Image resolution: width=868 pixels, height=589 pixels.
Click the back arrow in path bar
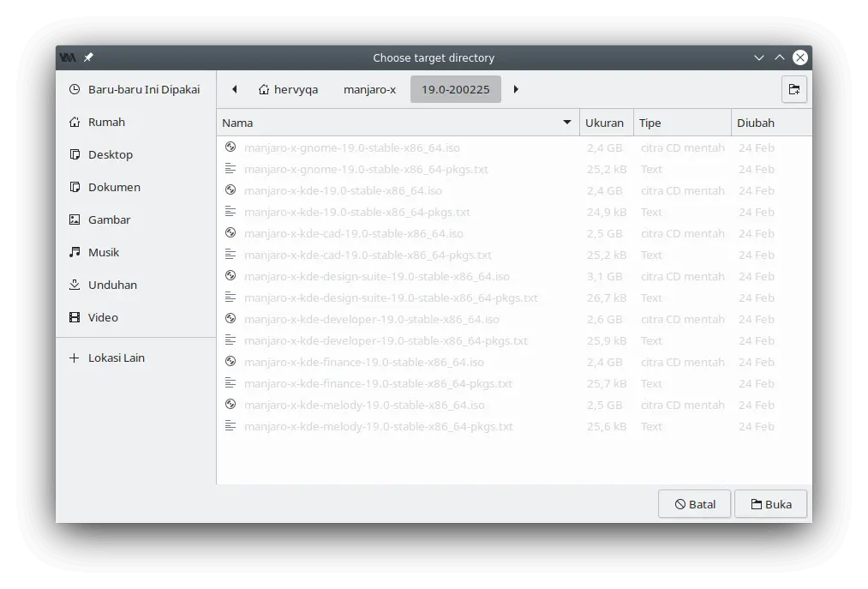pos(235,89)
